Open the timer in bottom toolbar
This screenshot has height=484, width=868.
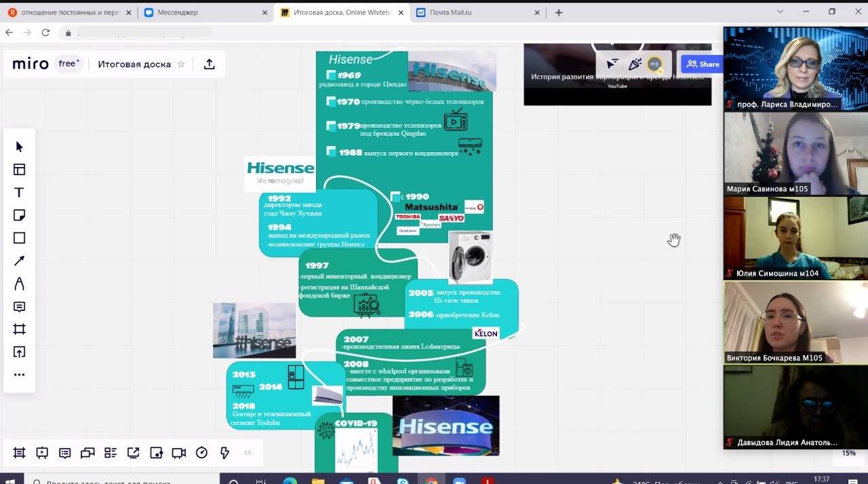201,453
